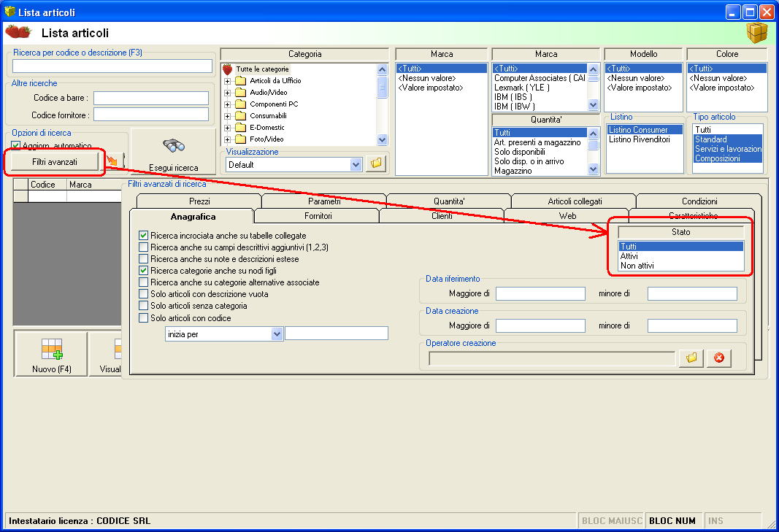Expand Articoli da Ufficio tree node
The width and height of the screenshot is (779, 532).
point(228,81)
